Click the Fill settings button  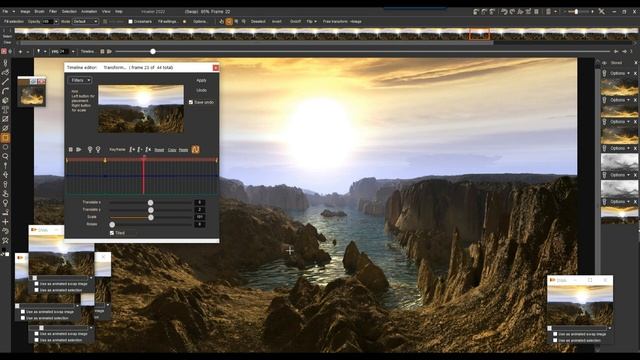167,22
